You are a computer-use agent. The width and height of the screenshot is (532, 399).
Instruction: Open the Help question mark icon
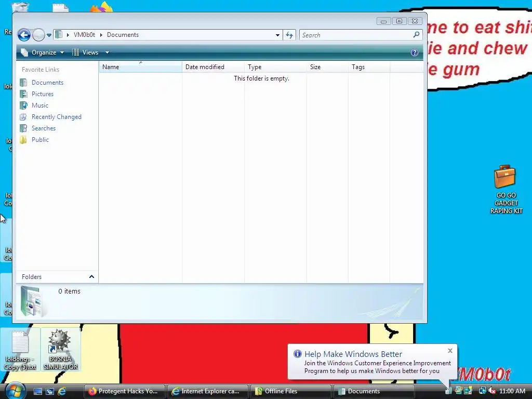(x=414, y=52)
